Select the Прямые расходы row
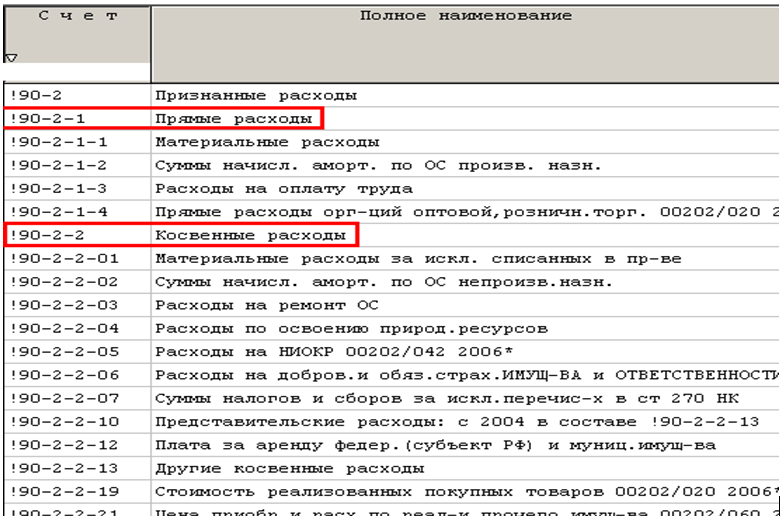The image size is (780, 516). click(x=237, y=119)
